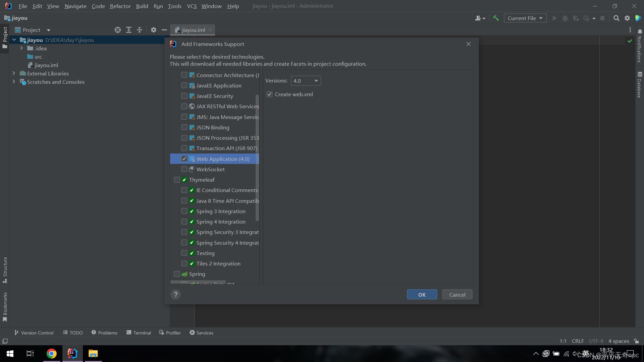
Task: Select opened file locator icon in Project panel
Action: (x=118, y=30)
